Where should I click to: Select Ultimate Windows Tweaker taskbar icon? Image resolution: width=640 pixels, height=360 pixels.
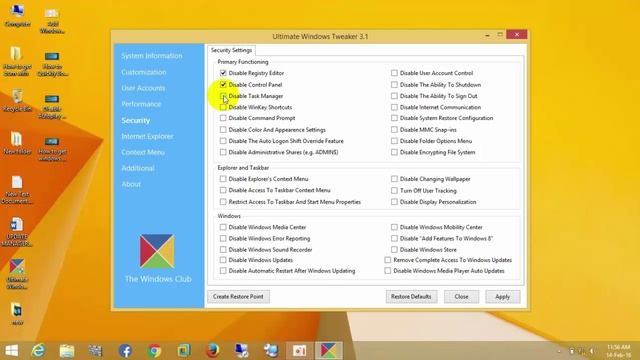pyautogui.click(x=329, y=351)
